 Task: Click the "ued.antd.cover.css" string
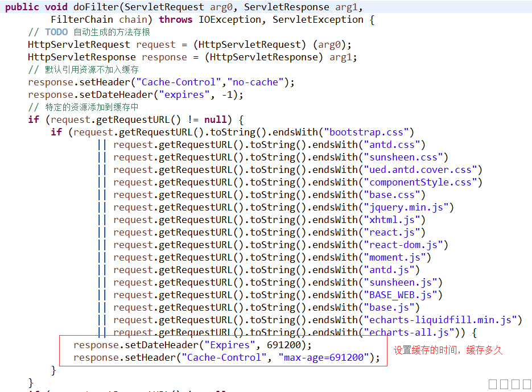coord(422,170)
